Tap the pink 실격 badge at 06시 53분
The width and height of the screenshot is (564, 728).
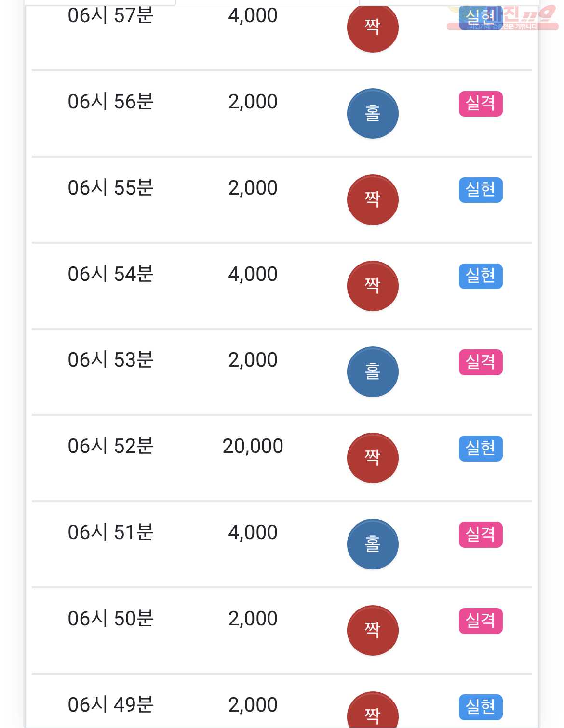[481, 362]
